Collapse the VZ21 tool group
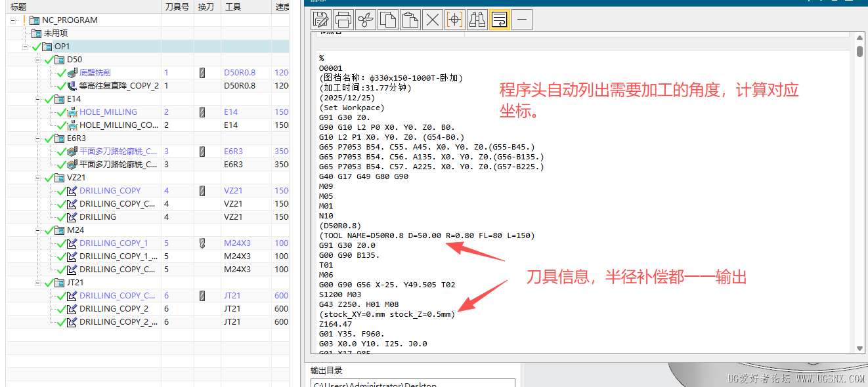Screen dimensions: 868x387 click(x=37, y=177)
